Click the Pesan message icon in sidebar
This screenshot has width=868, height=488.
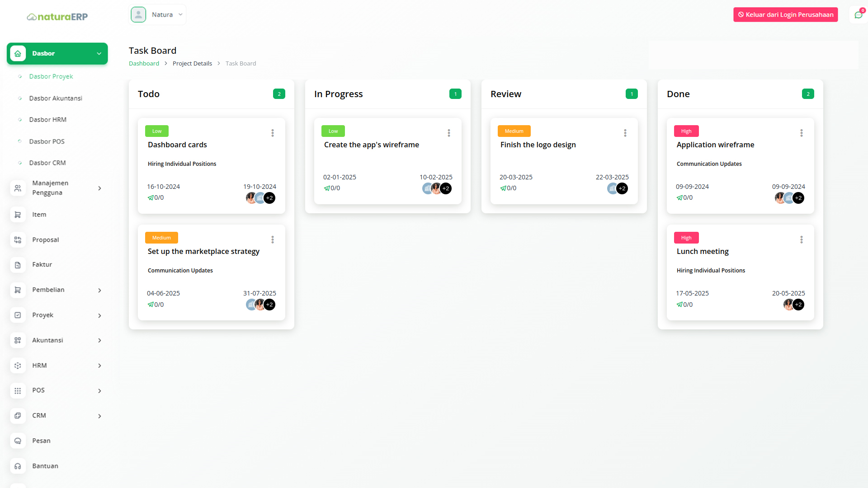click(18, 441)
